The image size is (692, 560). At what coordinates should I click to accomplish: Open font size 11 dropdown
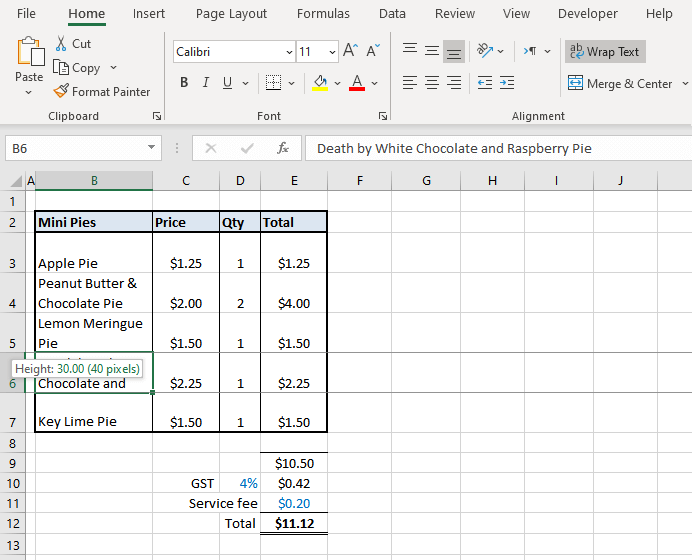tap(332, 52)
